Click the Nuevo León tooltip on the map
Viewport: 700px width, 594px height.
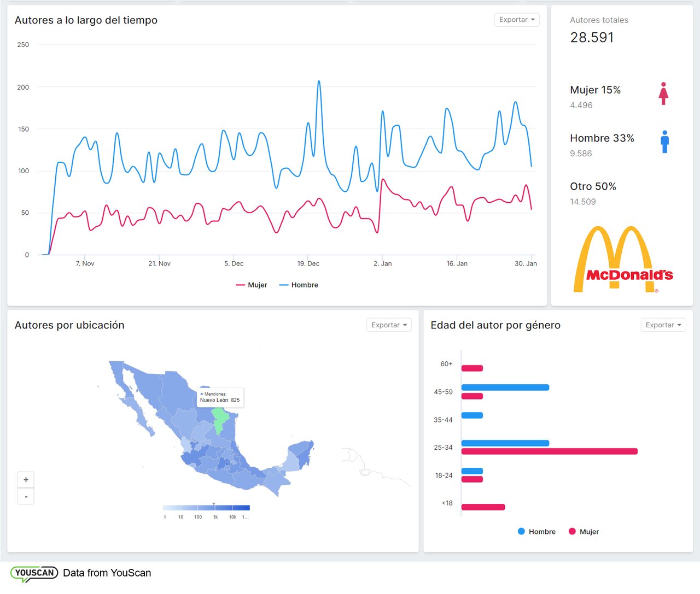[x=221, y=397]
